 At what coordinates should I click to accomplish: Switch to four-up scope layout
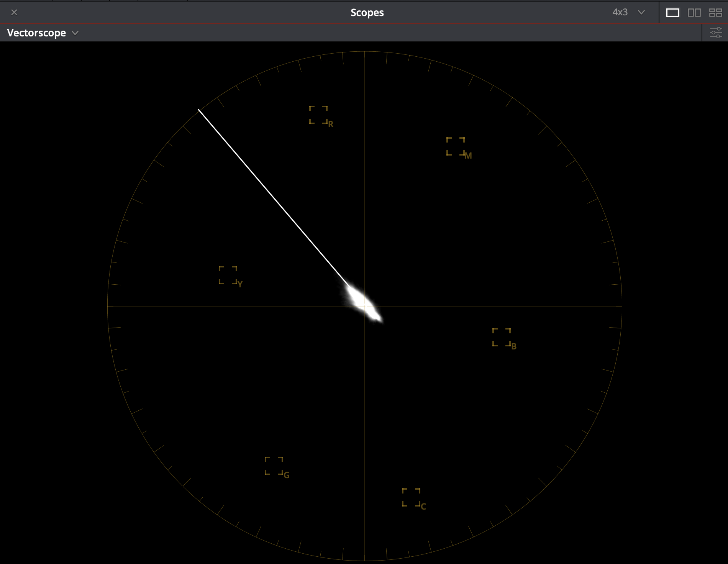tap(715, 13)
